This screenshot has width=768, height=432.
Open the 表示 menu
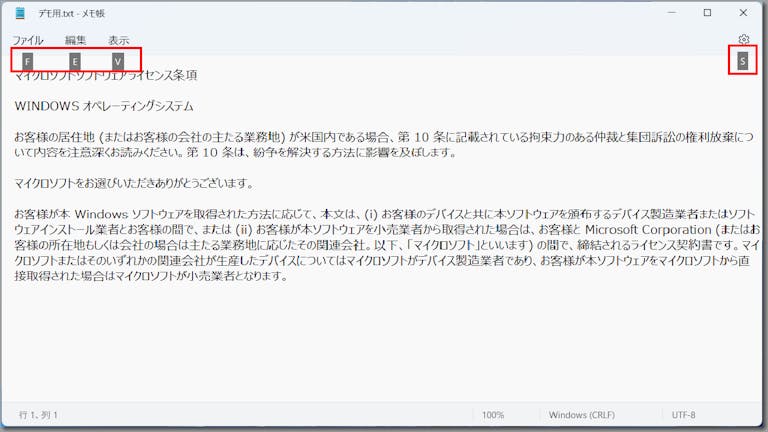[119, 40]
